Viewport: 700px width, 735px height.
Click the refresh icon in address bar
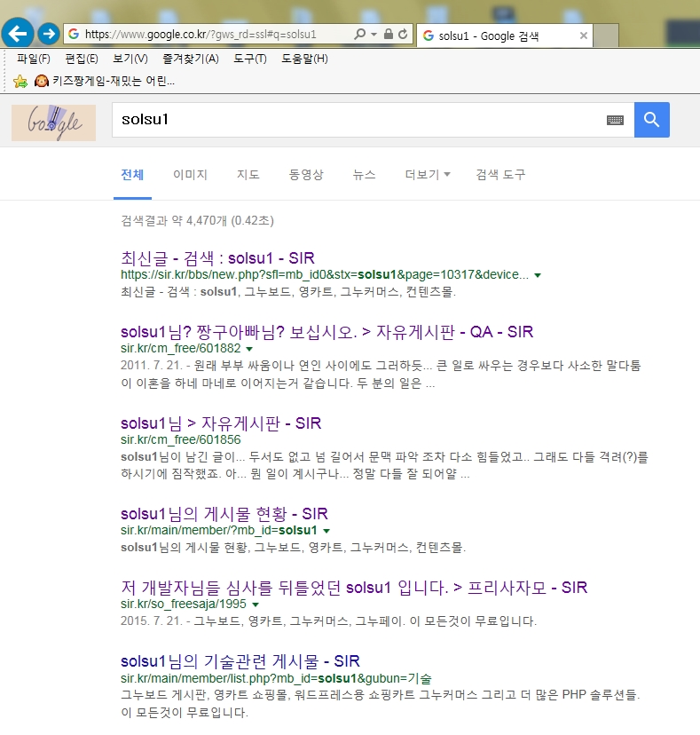click(404, 35)
